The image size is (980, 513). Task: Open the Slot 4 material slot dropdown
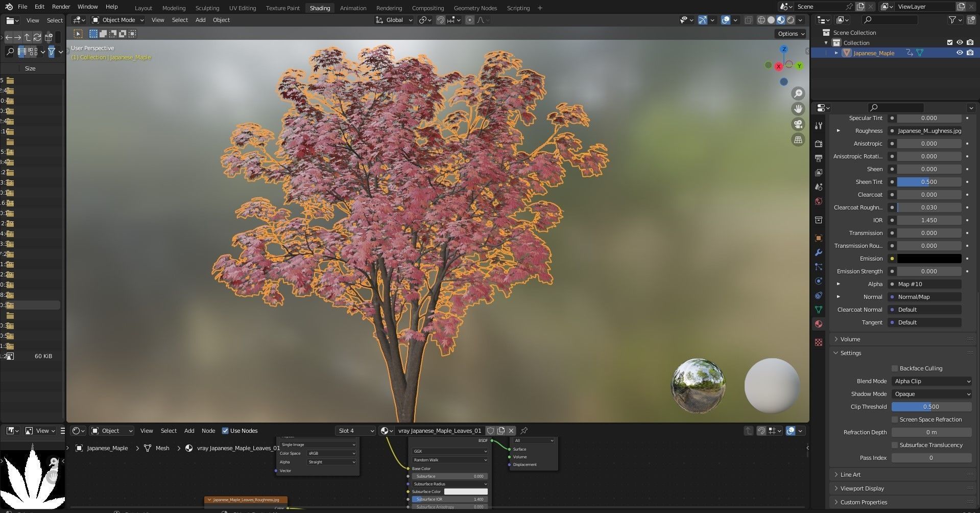point(355,431)
